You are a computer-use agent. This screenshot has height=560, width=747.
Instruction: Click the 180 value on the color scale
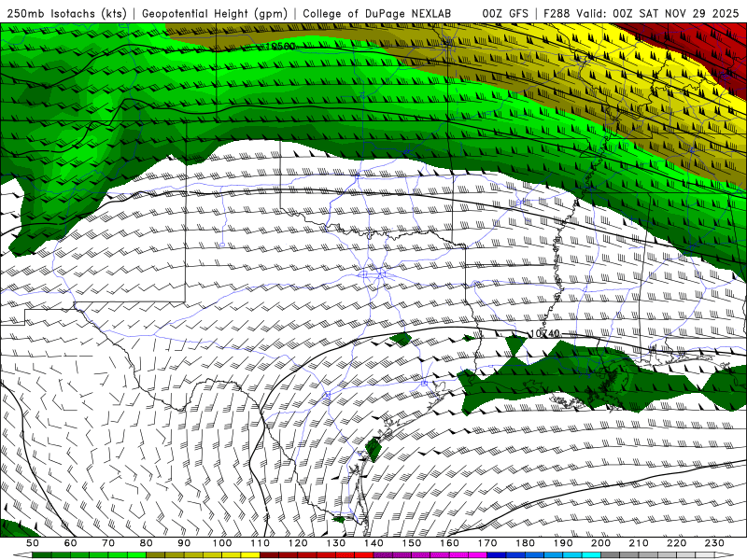(x=525, y=543)
